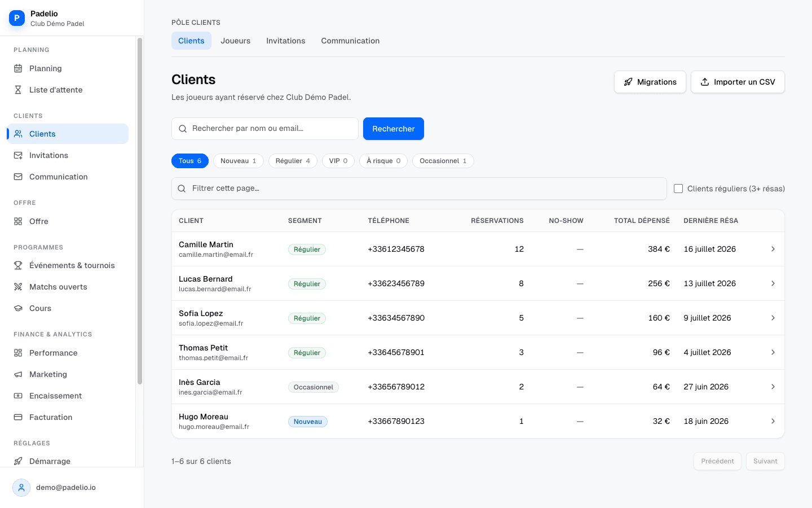Open Inès Garcia's row chevron

(x=773, y=387)
